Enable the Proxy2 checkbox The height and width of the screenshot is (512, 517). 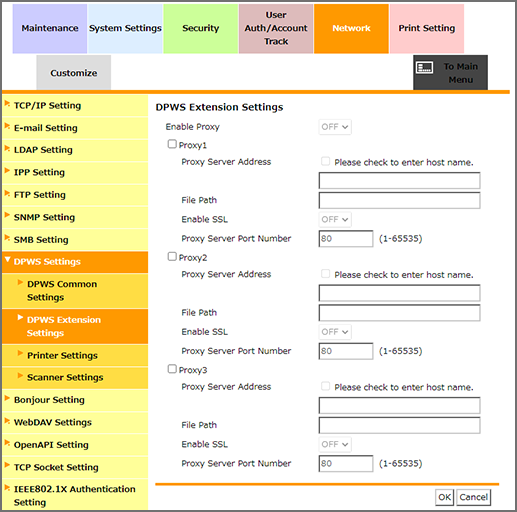click(172, 256)
